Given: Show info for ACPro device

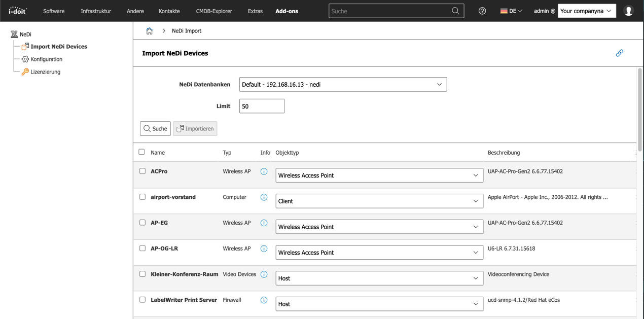Looking at the screenshot, I should (264, 171).
